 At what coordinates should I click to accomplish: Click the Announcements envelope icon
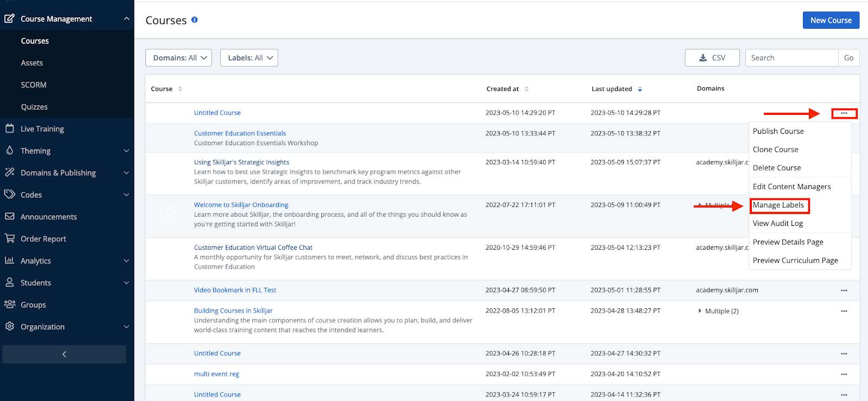10,216
